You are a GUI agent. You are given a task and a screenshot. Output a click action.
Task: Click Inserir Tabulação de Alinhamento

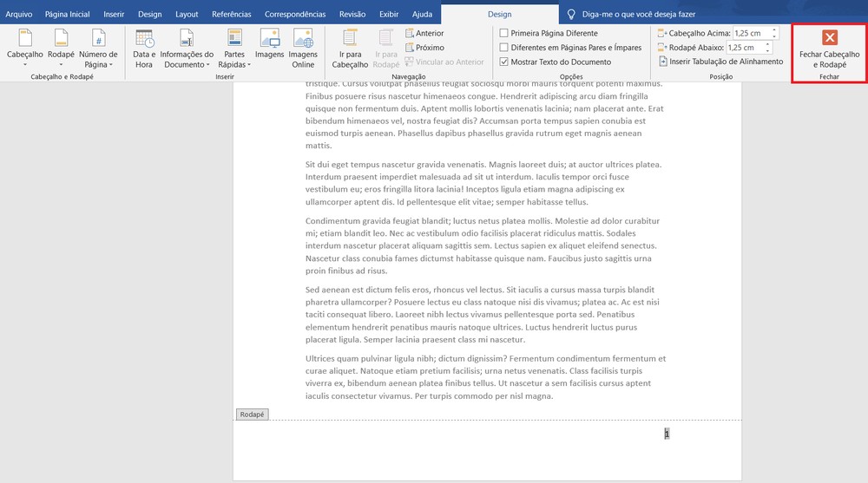(x=720, y=62)
